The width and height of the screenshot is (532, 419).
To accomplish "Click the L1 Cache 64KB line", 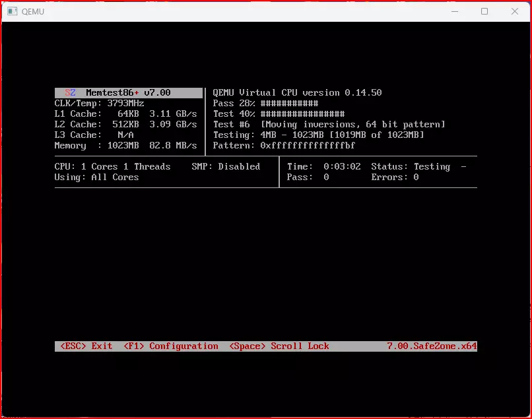I will click(126, 113).
